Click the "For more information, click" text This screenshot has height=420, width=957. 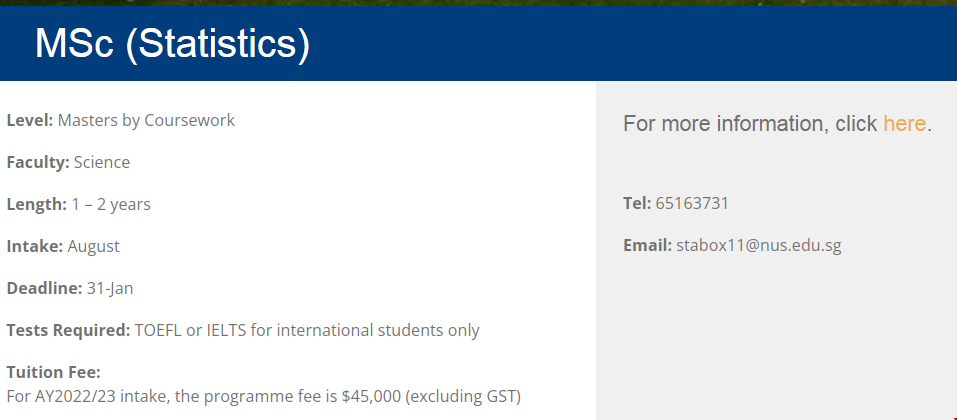point(750,124)
